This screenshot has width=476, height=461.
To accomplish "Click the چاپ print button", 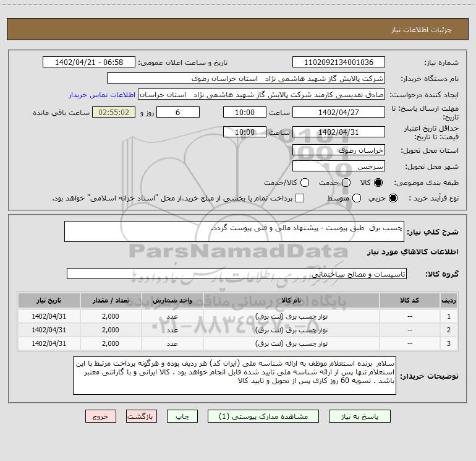I will [x=182, y=416].
